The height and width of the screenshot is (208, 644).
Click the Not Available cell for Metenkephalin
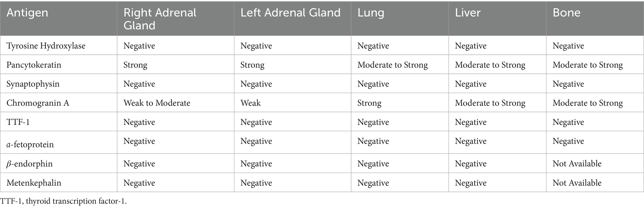coord(577,183)
